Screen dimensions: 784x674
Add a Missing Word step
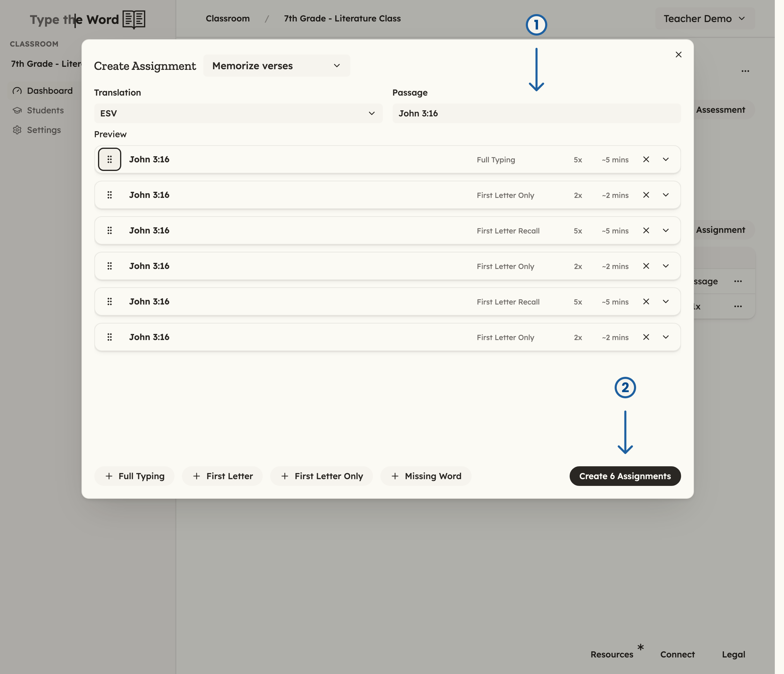426,476
